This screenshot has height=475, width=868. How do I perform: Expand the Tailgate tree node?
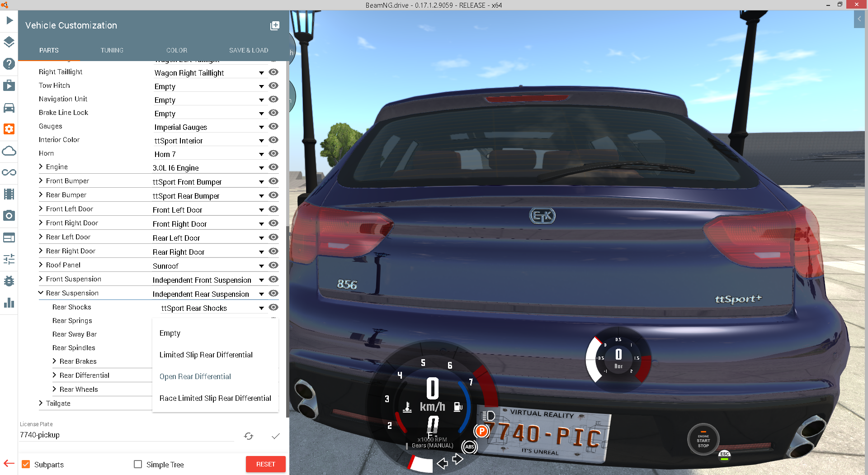(x=41, y=403)
